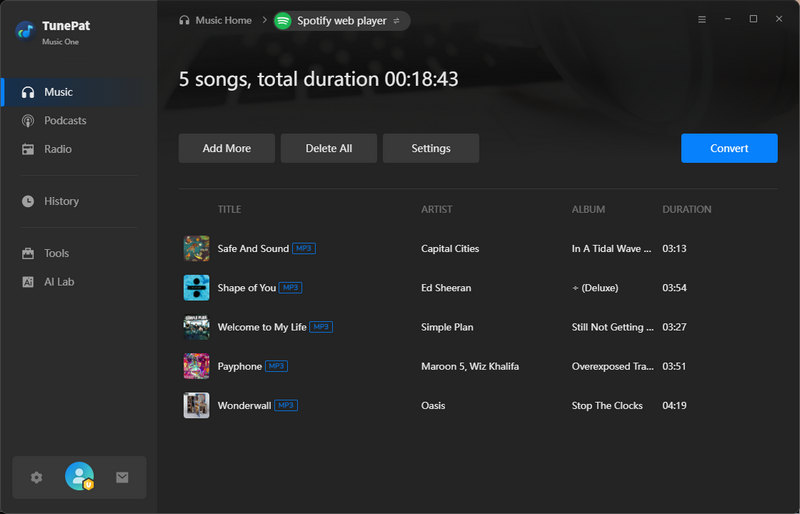
Task: Open AI Lab from sidebar
Action: coord(77,282)
